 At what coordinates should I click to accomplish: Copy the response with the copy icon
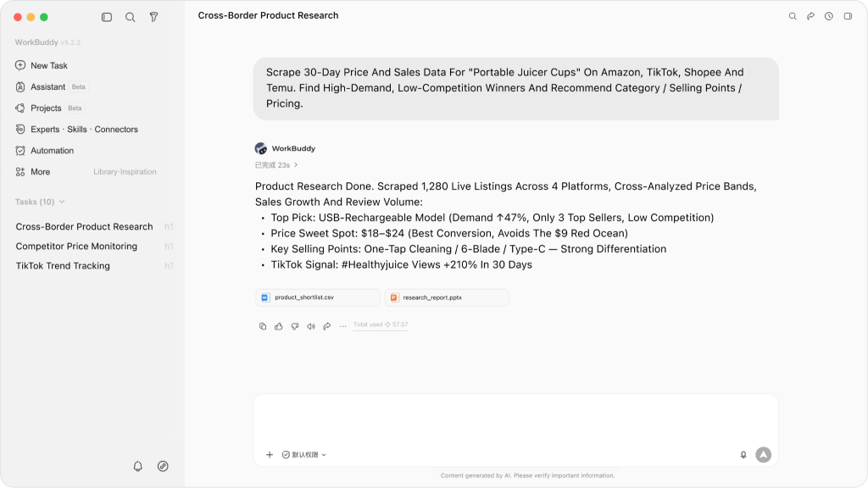point(263,326)
